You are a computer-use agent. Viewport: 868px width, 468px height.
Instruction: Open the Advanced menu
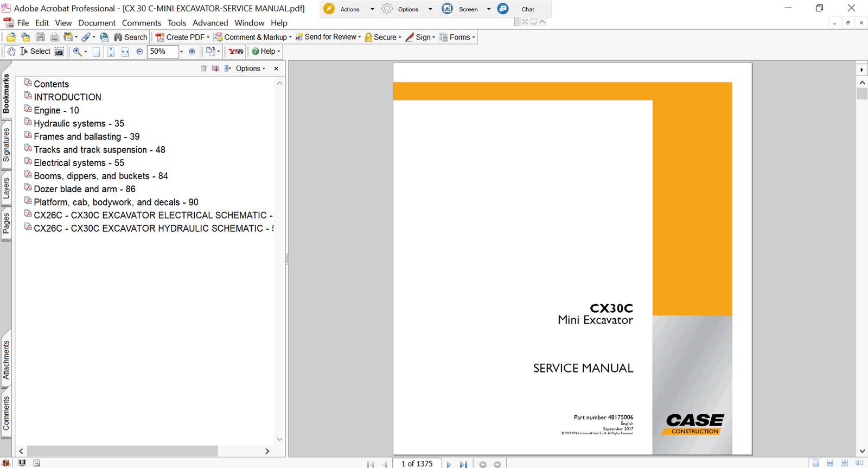(210, 23)
